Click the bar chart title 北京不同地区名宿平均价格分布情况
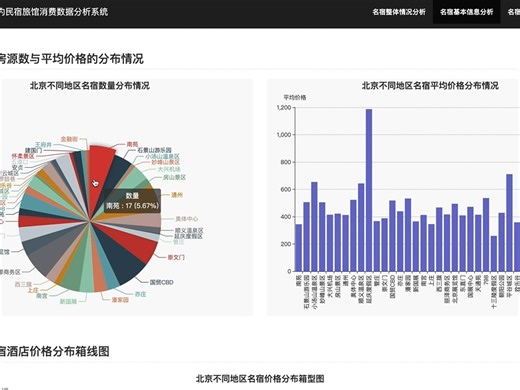This screenshot has width=520, height=390. 430,86
